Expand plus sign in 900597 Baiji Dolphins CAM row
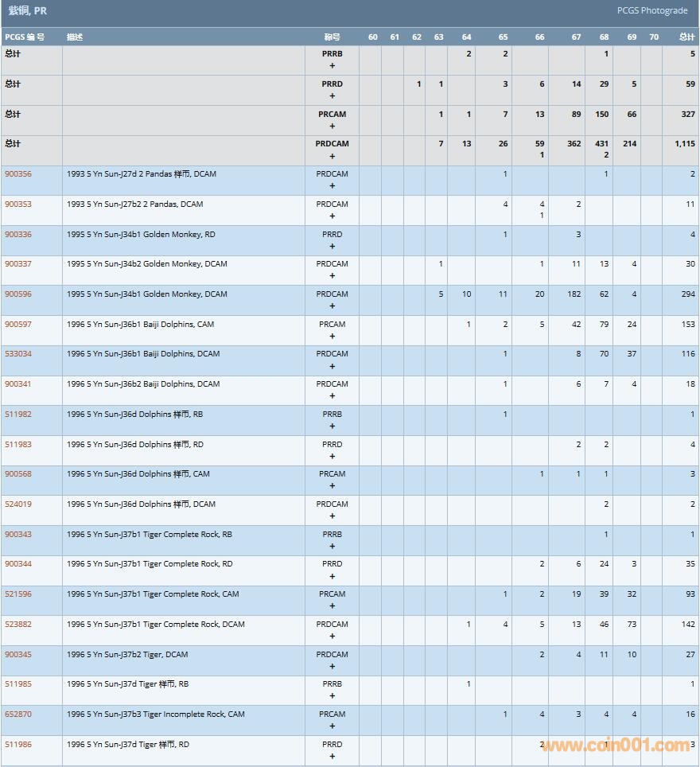Viewport: 700px width, 767px height. coord(332,337)
